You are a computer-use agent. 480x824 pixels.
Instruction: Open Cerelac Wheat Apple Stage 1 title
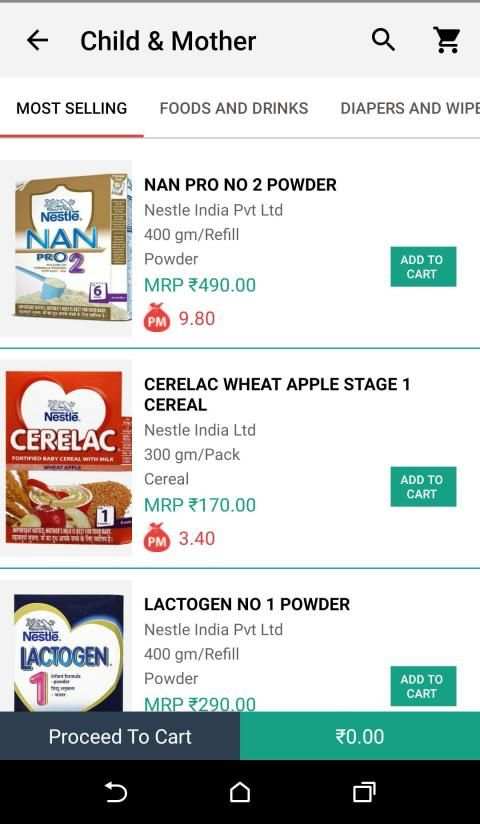(277, 394)
